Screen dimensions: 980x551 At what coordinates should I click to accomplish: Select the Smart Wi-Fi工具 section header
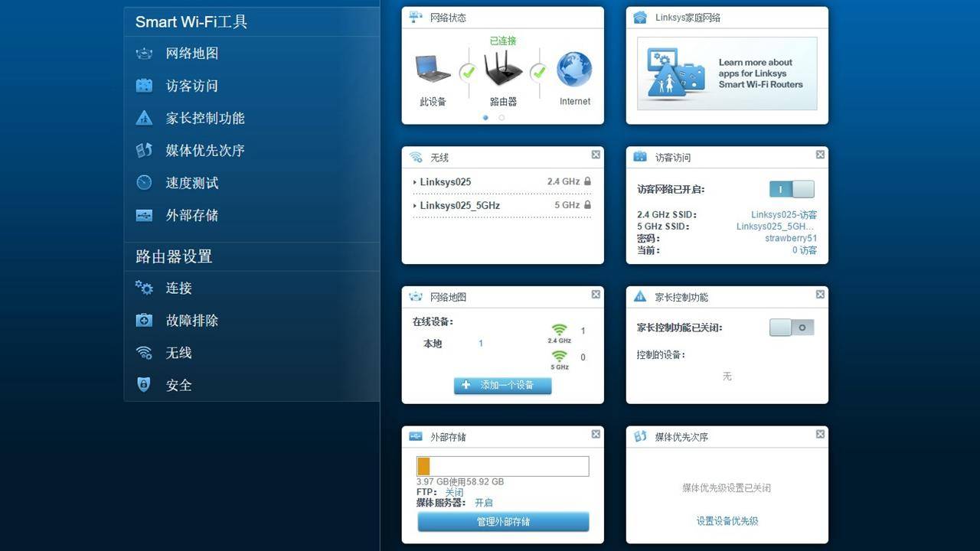click(191, 22)
